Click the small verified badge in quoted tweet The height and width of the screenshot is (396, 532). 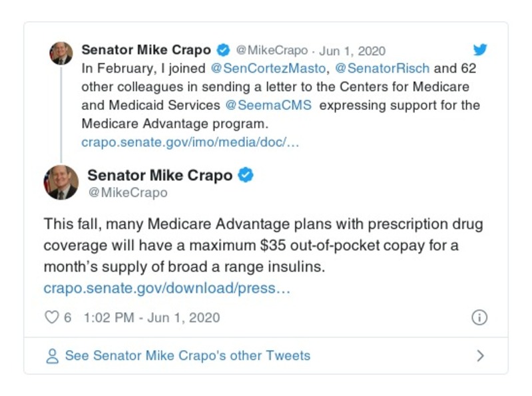pos(224,51)
